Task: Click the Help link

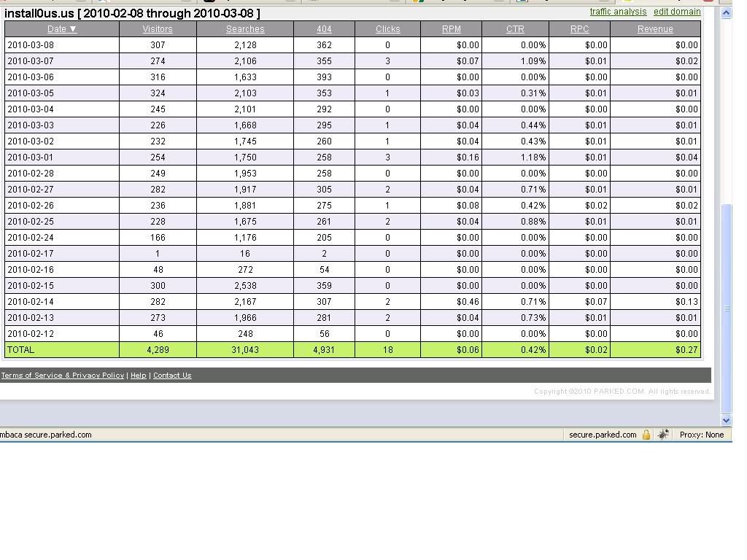Action: click(138, 375)
